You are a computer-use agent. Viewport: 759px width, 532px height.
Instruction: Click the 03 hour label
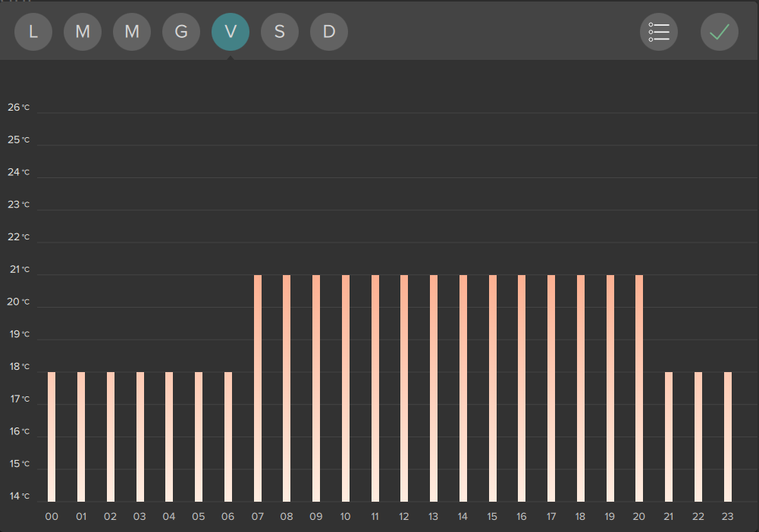pyautogui.click(x=140, y=517)
